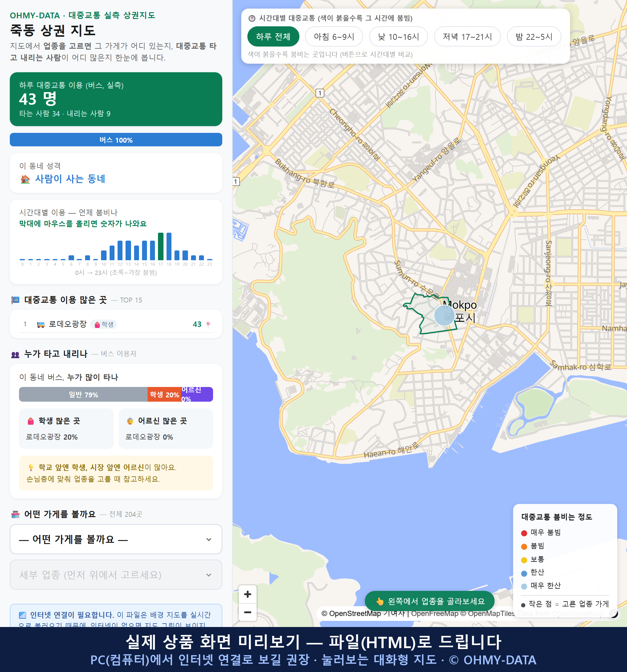
Task: Click the 작은 점 = 고른 업종 가게 legend entry
Action: click(565, 604)
